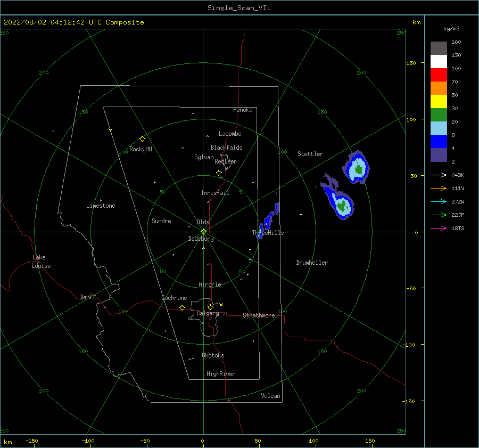Viewport: 479px width, 448px height.
Task: Click the Banff town label
Action: pos(88,297)
